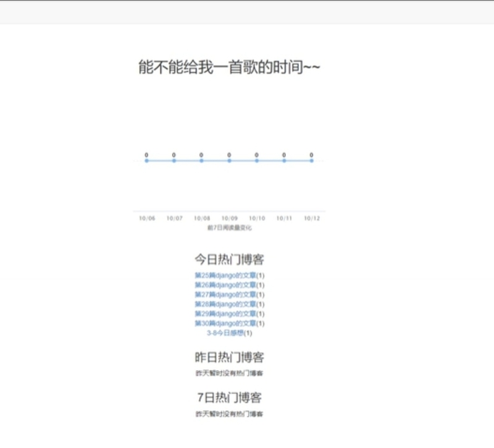Click the 今日热门博客 heading
The height and width of the screenshot is (448, 494).
[x=229, y=259]
